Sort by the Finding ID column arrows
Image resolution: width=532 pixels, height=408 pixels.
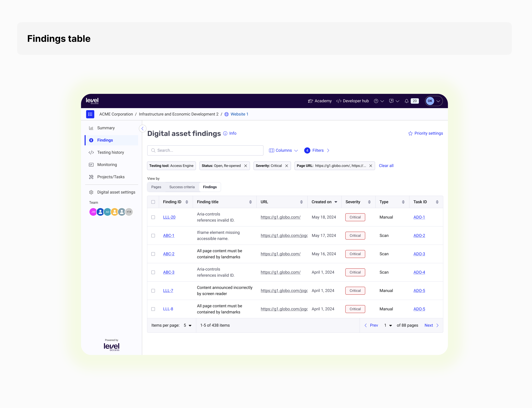(187, 202)
